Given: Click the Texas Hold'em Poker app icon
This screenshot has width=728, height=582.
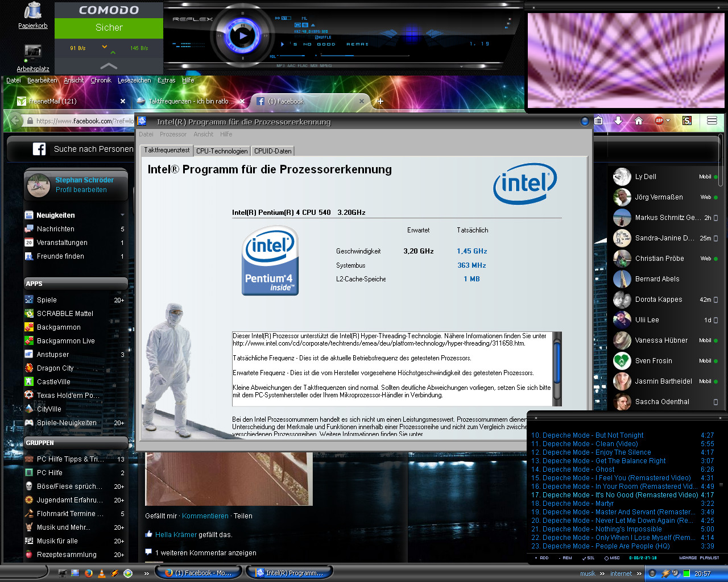Looking at the screenshot, I should tap(29, 396).
